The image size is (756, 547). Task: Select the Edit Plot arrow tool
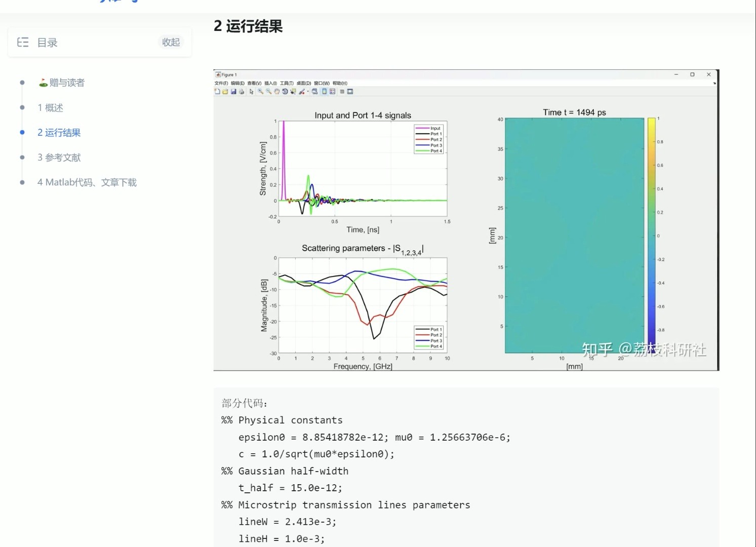[x=252, y=92]
